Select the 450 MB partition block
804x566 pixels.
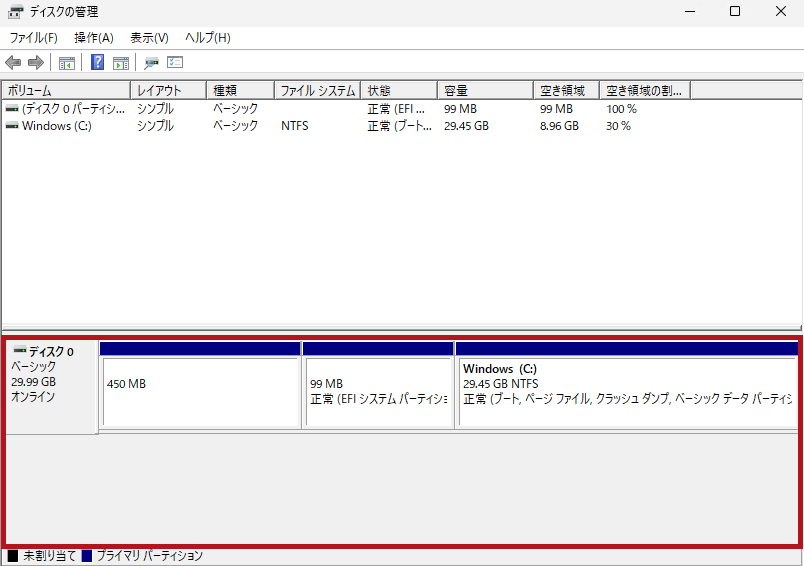click(x=200, y=392)
